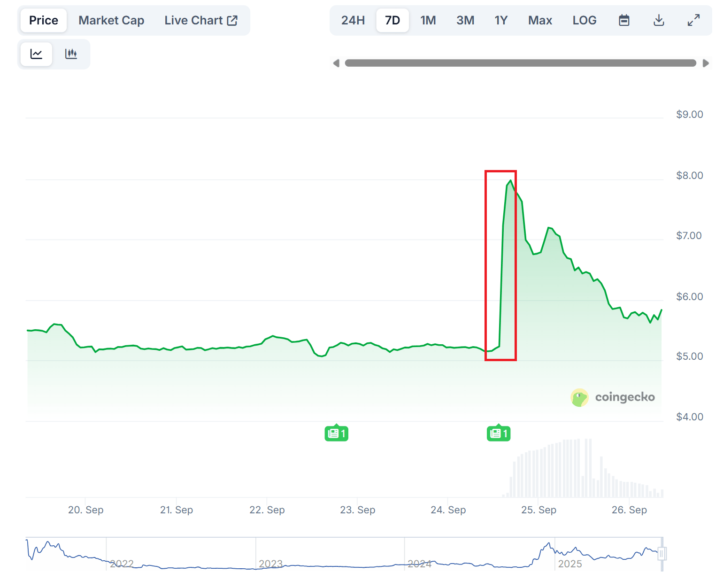This screenshot has width=723, height=588.
Task: Click the horizontal range scrollbar thumb
Action: 521,63
